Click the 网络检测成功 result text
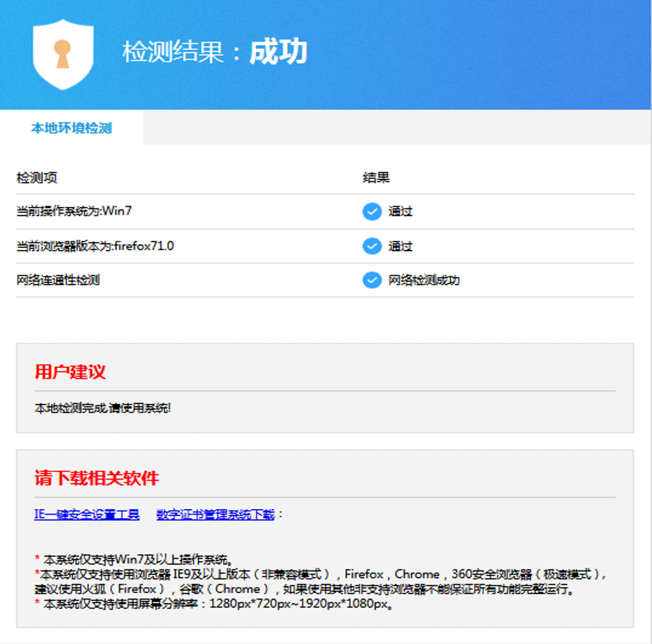652x644 pixels. pyautogui.click(x=424, y=280)
